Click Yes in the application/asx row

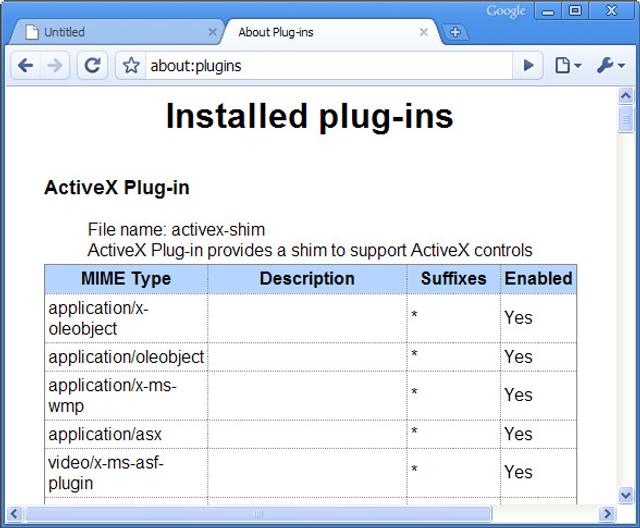coord(518,434)
